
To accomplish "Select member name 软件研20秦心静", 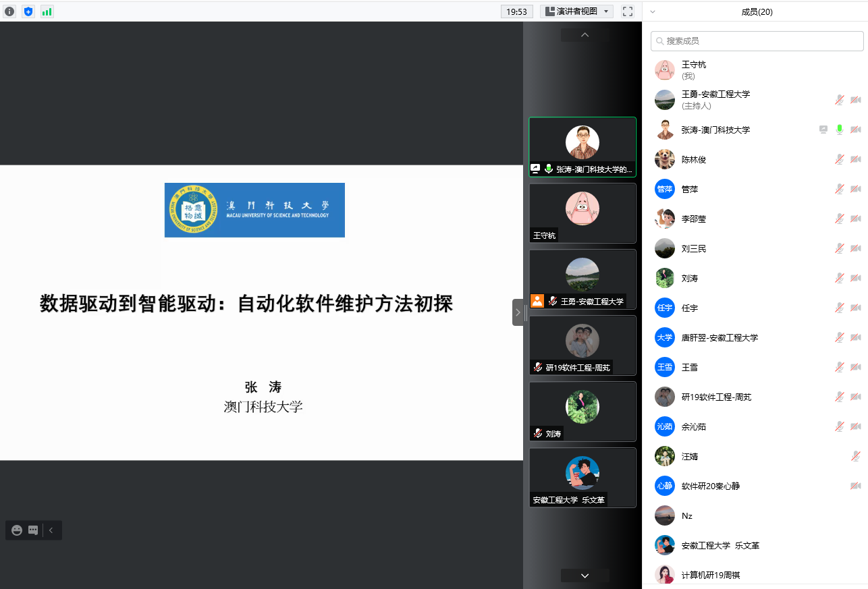I will point(711,486).
